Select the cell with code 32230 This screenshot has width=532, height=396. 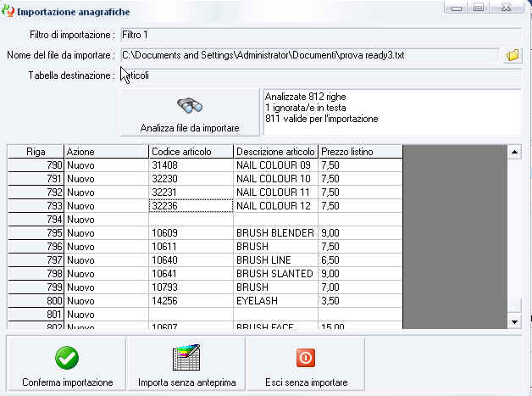click(x=191, y=179)
